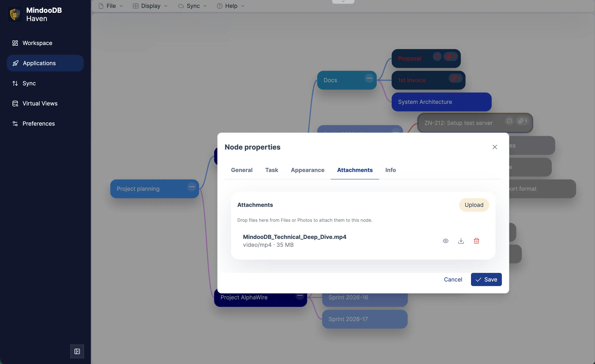The image size is (595, 364).
Task: Collapse the Project planning node
Action: tap(192, 187)
